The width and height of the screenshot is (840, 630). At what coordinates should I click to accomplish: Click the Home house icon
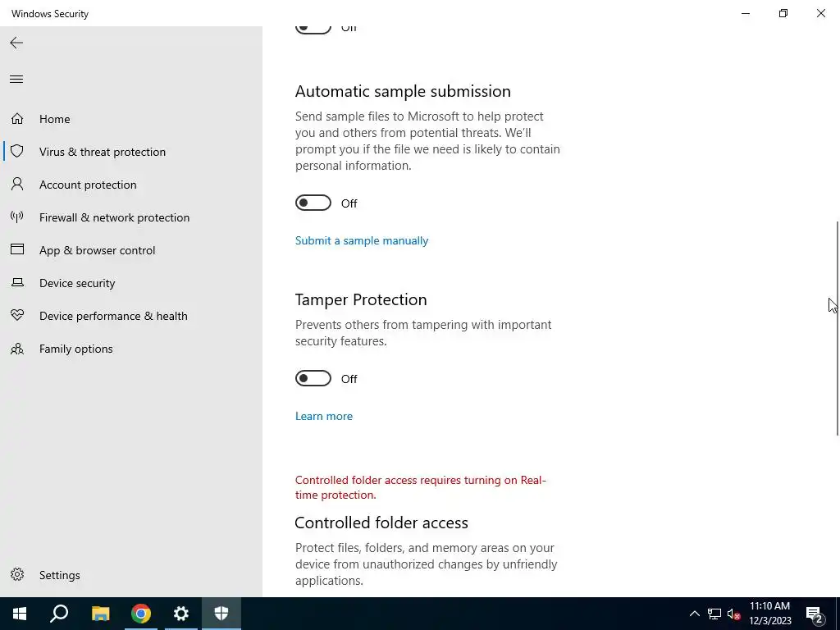pyautogui.click(x=17, y=118)
